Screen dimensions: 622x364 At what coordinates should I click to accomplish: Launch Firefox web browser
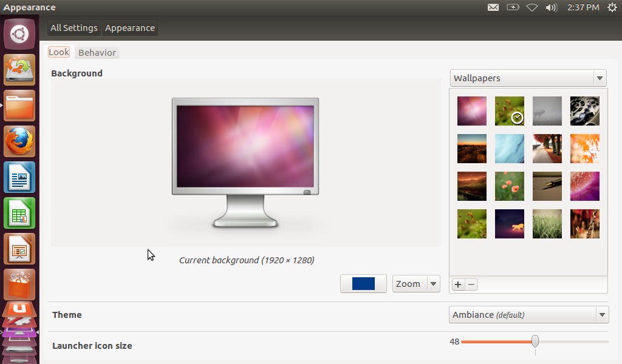point(19,141)
